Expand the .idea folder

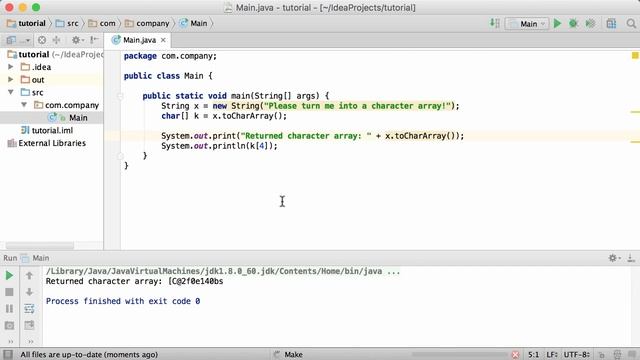11,67
